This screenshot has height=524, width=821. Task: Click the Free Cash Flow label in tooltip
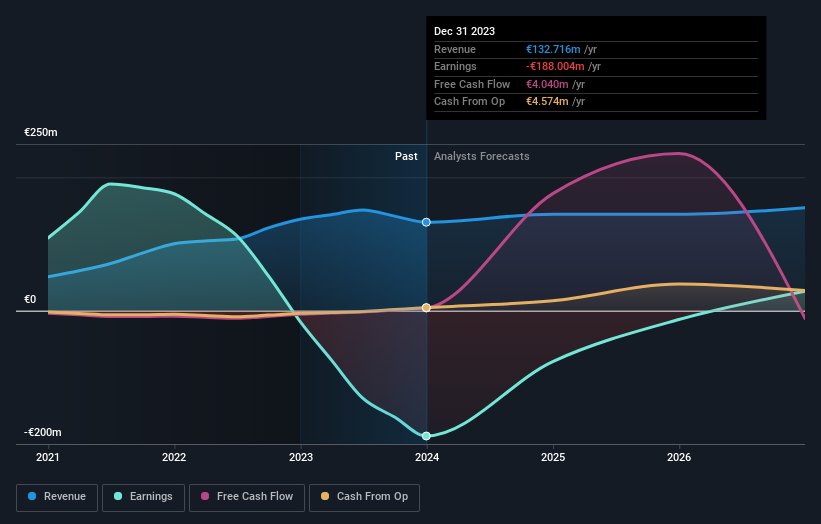coord(472,84)
